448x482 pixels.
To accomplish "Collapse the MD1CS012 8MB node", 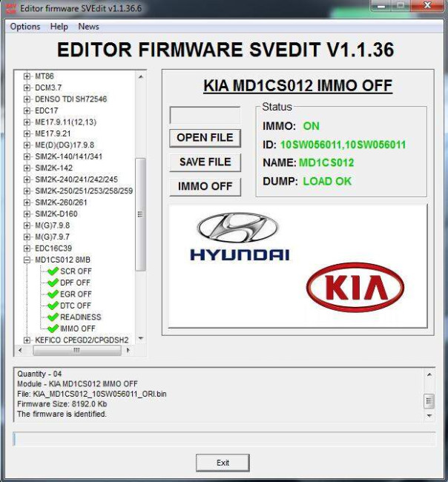I will pyautogui.click(x=27, y=260).
